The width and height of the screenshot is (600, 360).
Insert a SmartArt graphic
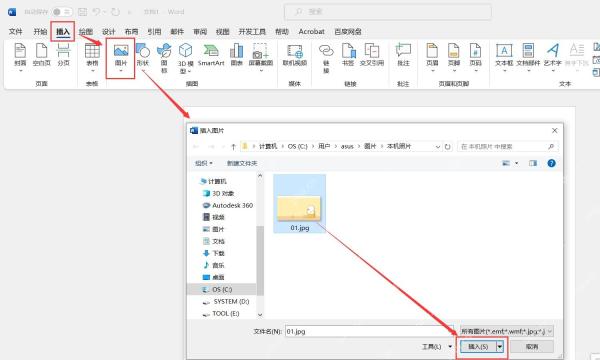(x=211, y=55)
